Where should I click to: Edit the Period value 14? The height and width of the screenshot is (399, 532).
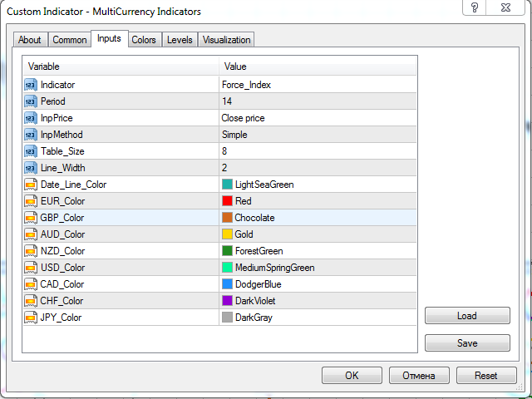pos(318,101)
